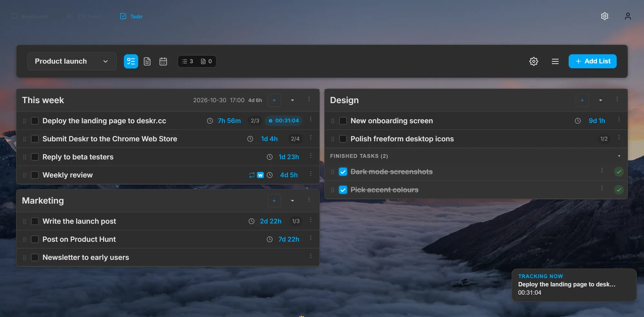644x317 pixels.
Task: Open Taskr panel settings gear
Action: pyautogui.click(x=534, y=61)
